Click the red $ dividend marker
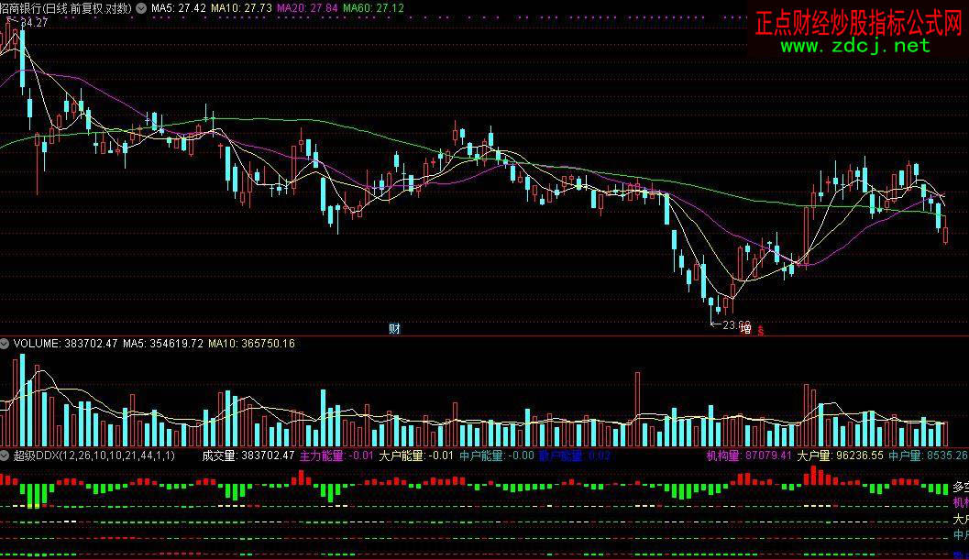The width and height of the screenshot is (969, 560). pyautogui.click(x=760, y=330)
